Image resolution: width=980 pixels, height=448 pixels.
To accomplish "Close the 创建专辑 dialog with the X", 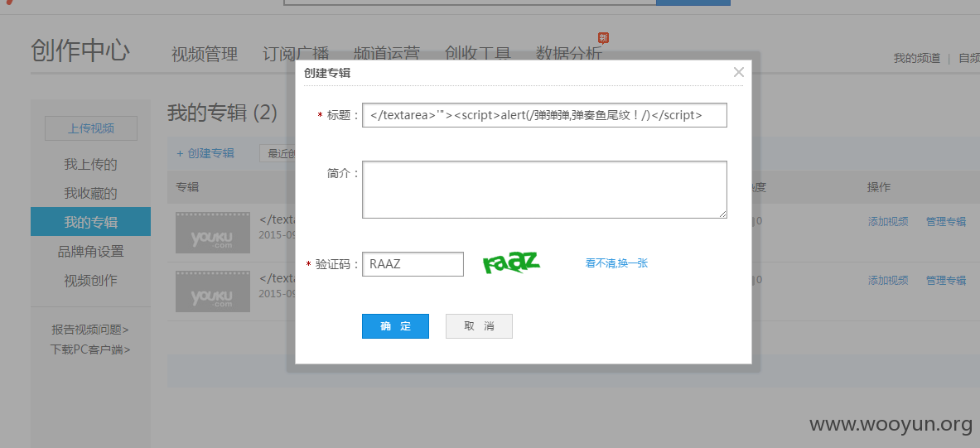I will click(x=739, y=72).
